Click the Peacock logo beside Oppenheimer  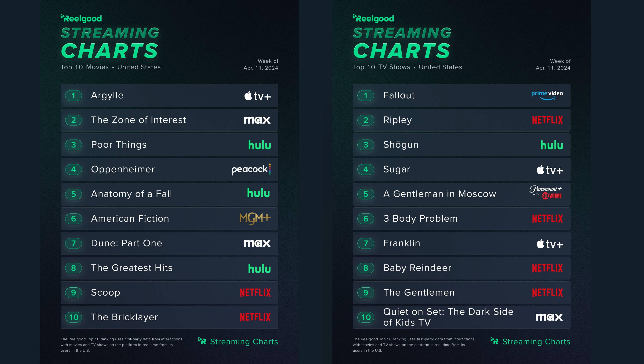[251, 169]
